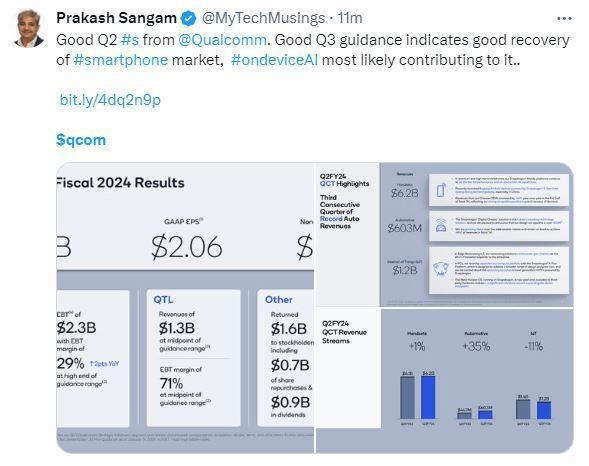Image resolution: width=589 pixels, height=466 pixels.
Task: Click the smartphone icon in Highlights slide
Action: click(x=441, y=190)
